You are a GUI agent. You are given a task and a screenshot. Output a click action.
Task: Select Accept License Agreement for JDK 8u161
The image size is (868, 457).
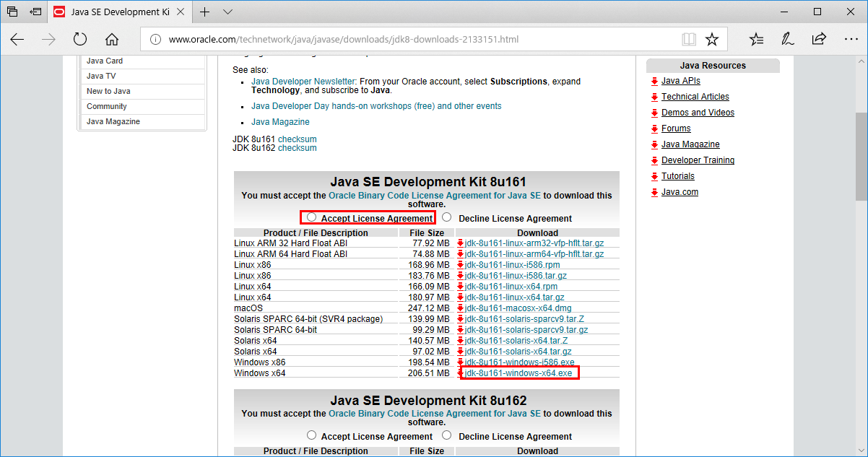click(x=311, y=216)
